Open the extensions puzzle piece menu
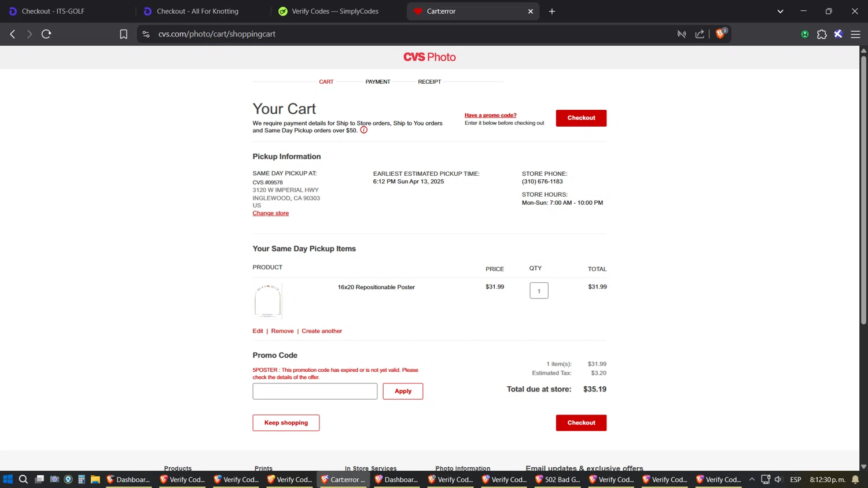The width and height of the screenshot is (868, 488). 822,34
